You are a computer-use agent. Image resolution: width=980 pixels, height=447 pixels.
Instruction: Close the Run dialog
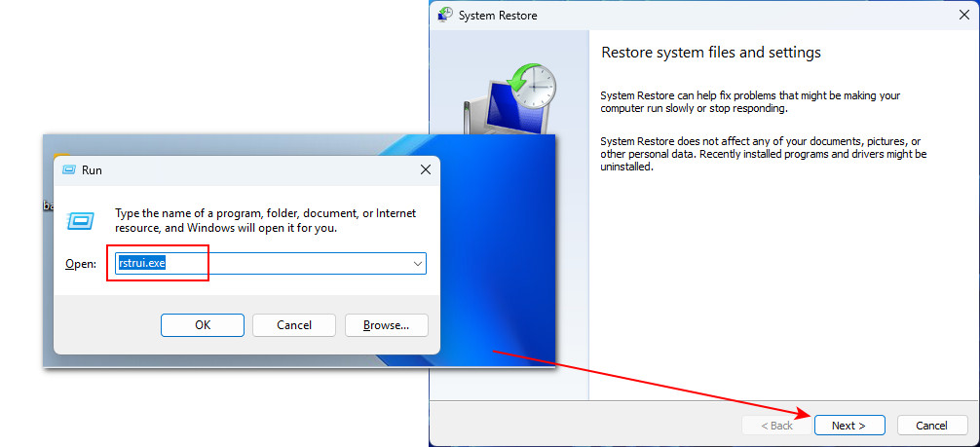[x=425, y=169]
